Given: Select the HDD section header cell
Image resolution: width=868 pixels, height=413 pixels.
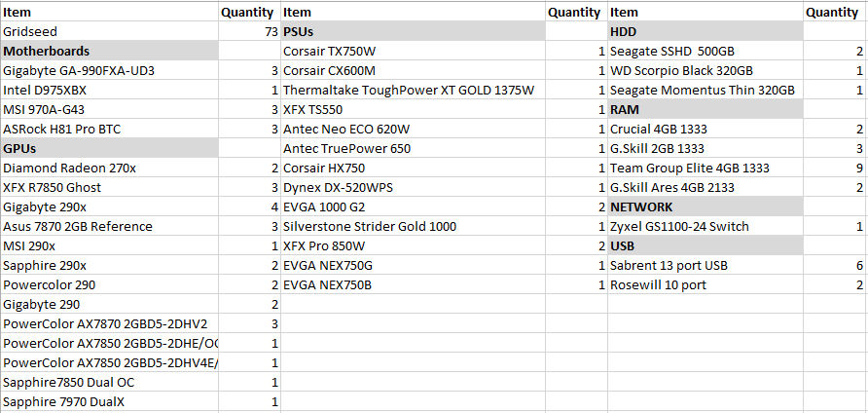Looking at the screenshot, I should (x=705, y=31).
